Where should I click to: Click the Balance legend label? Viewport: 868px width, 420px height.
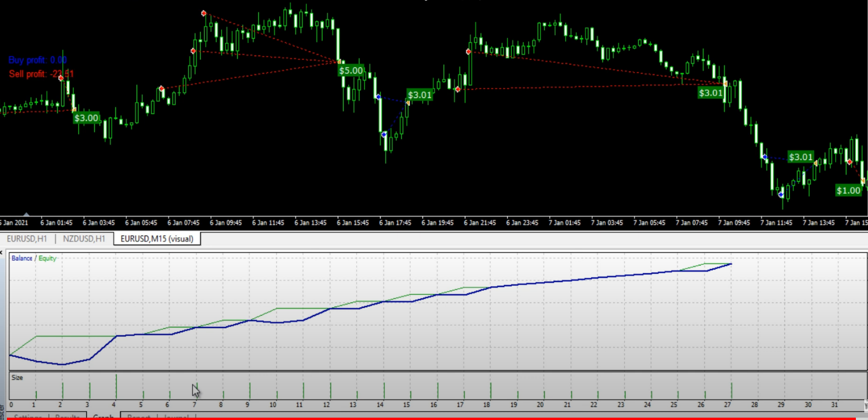(x=22, y=258)
